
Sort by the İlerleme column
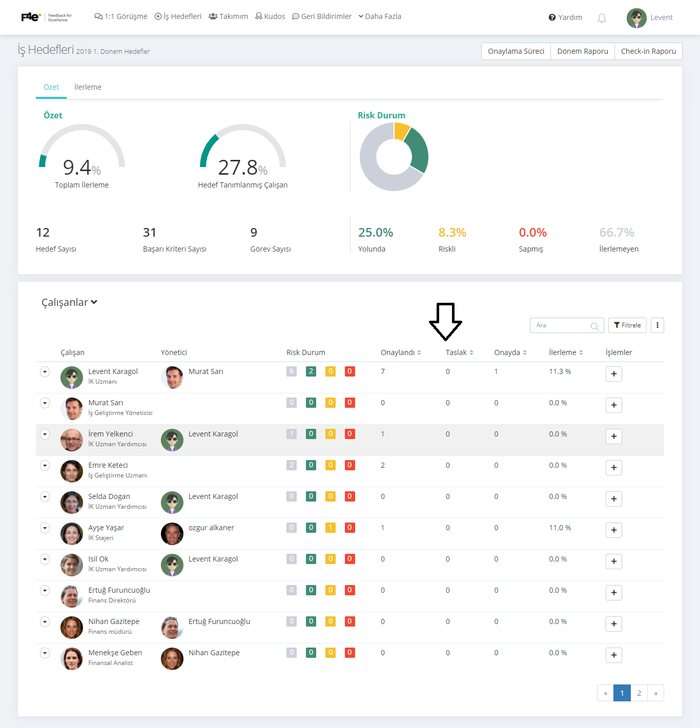pos(566,352)
